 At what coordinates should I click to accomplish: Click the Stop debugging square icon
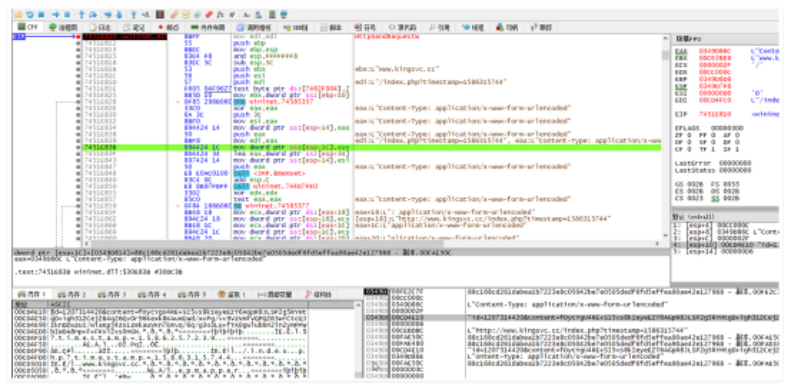[x=41, y=15]
